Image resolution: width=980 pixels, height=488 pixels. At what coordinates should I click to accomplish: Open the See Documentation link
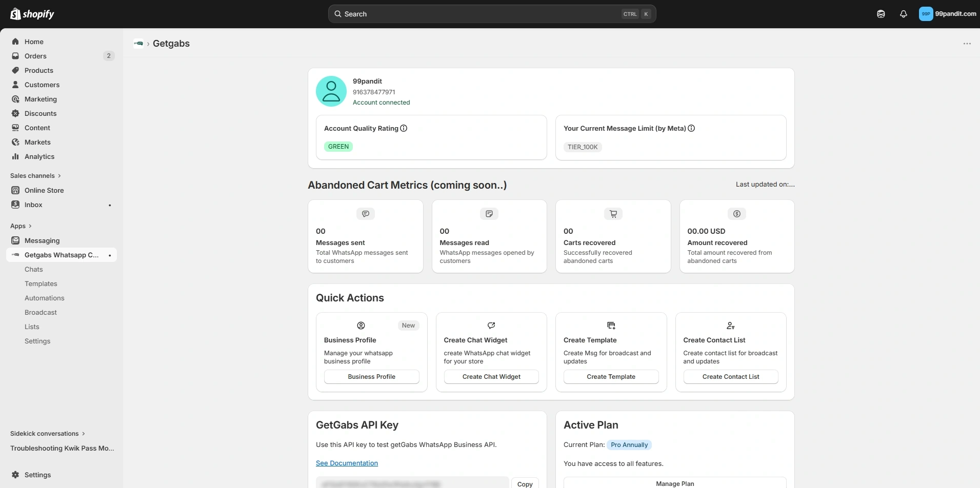(x=347, y=462)
